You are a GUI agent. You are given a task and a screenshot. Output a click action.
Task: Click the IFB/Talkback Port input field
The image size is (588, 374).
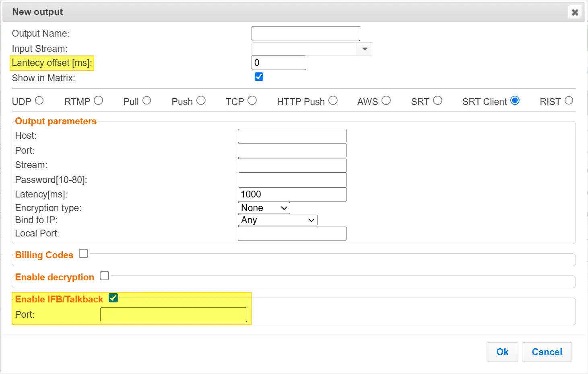pos(173,314)
